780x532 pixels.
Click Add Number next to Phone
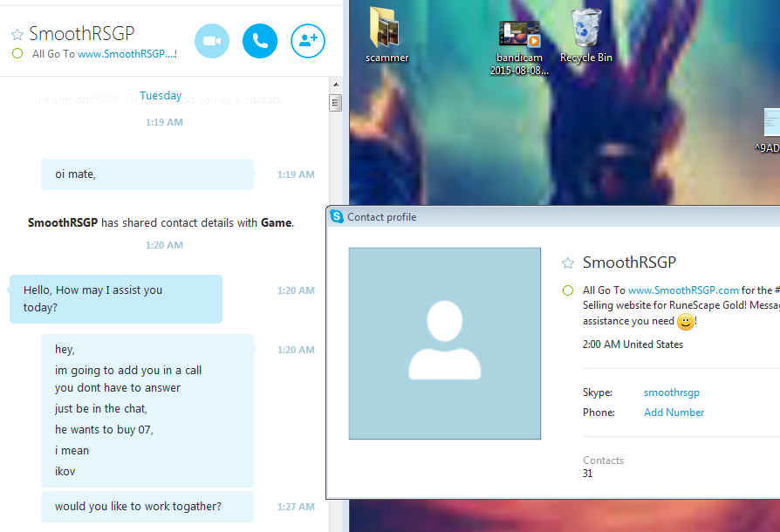coord(674,413)
